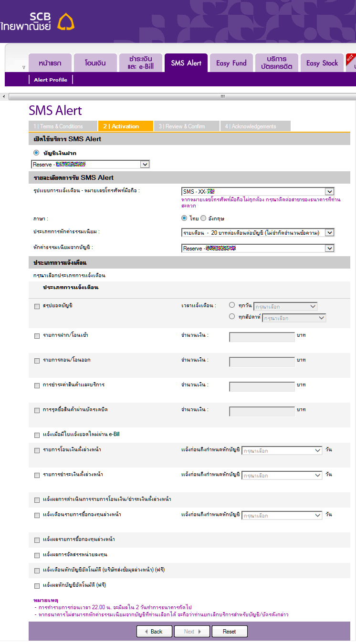Click the Reset button

229,631
